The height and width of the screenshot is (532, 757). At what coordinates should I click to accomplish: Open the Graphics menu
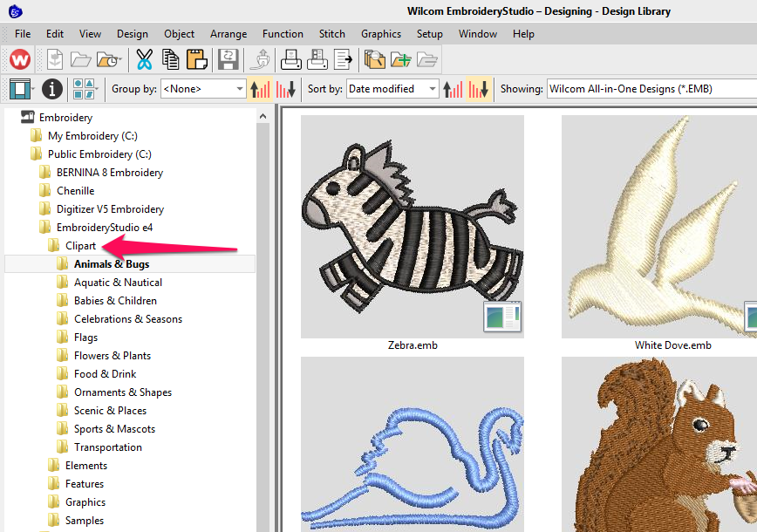point(381,34)
